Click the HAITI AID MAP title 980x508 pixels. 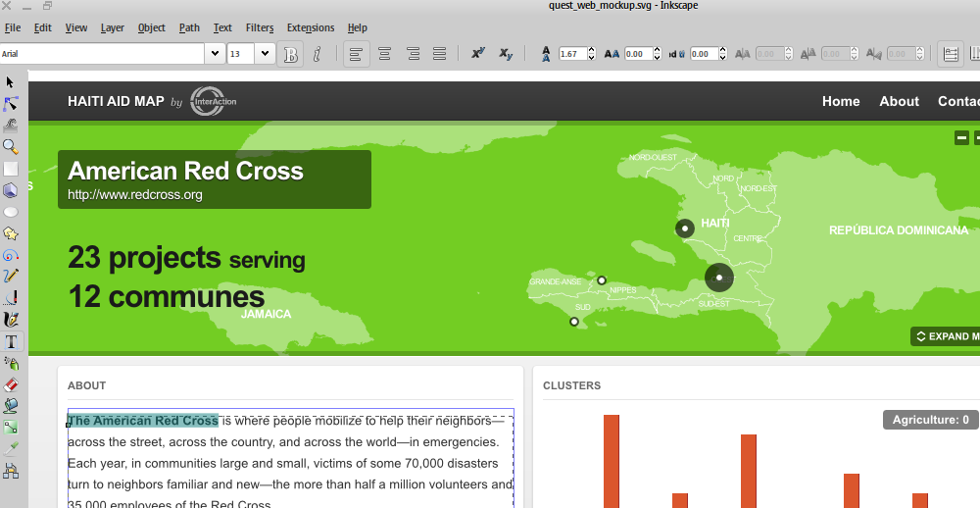116,101
